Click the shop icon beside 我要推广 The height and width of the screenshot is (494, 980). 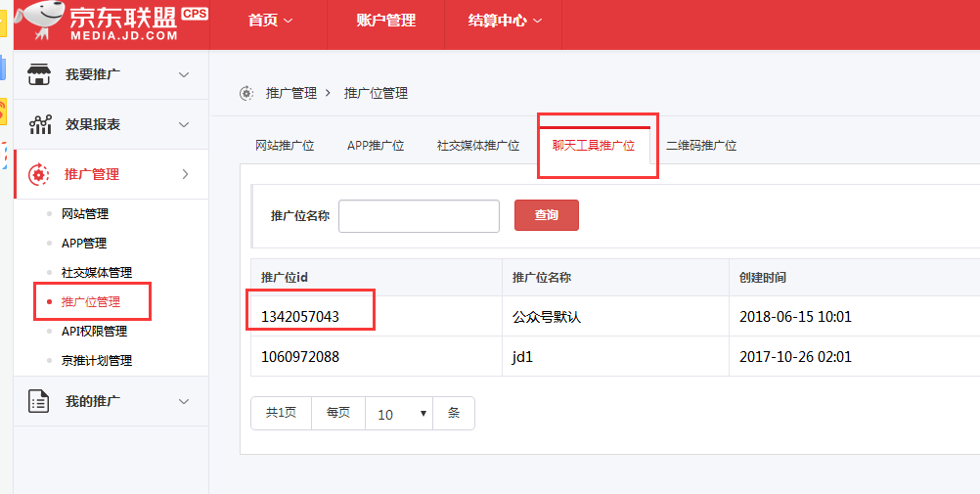click(39, 74)
